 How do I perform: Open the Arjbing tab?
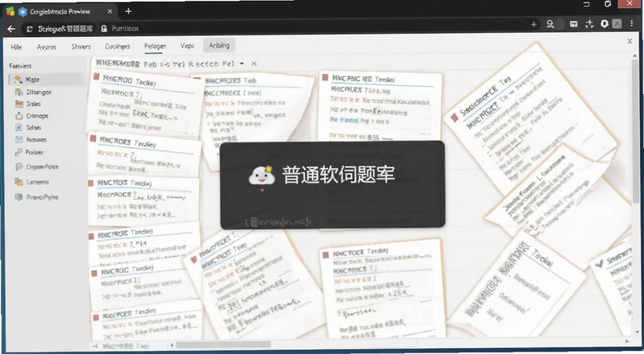(219, 46)
